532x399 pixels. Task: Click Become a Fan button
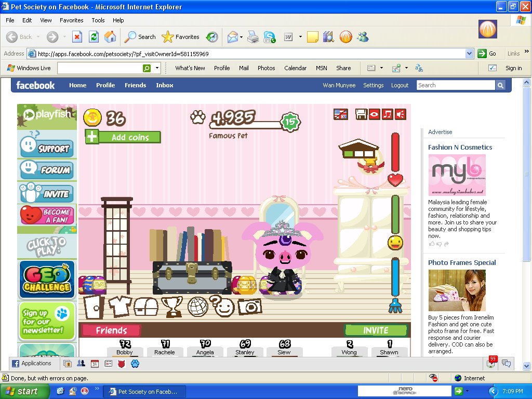coord(47,215)
